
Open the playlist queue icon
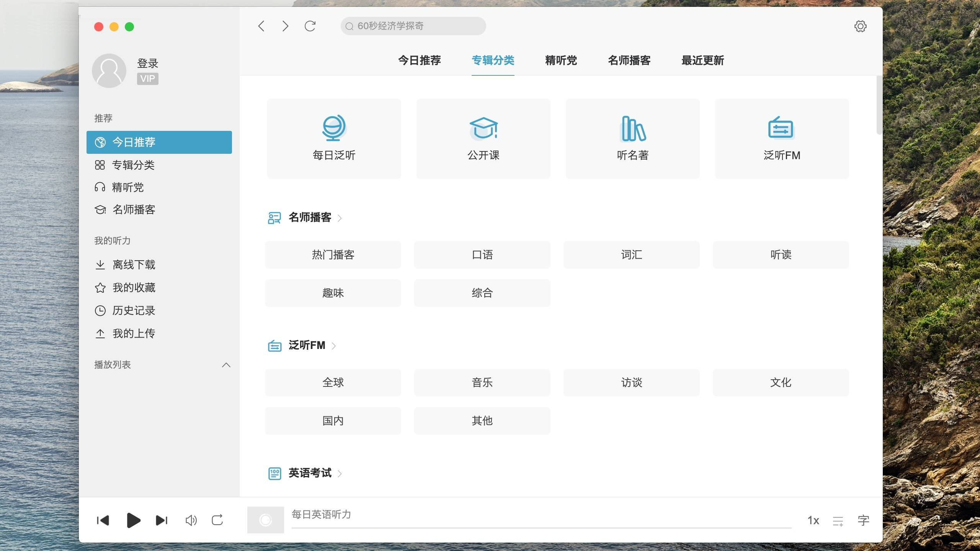pyautogui.click(x=838, y=521)
